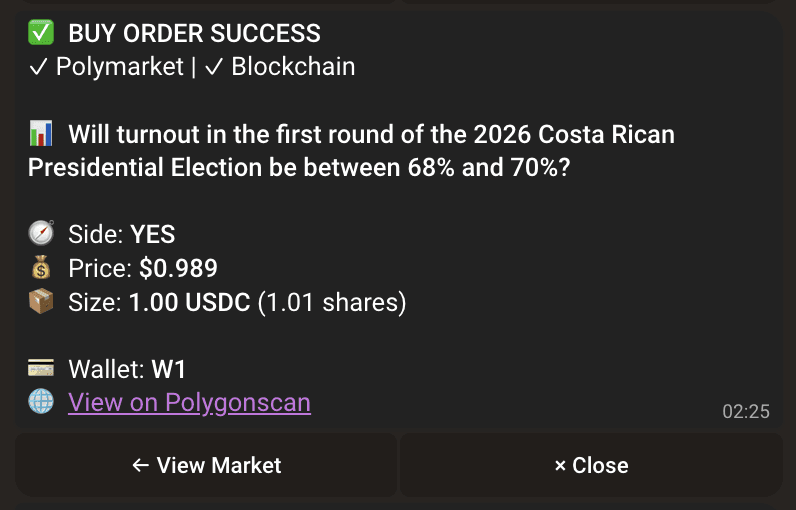Click the $0.989 price value
The width and height of the screenshot is (796, 510).
178,268
